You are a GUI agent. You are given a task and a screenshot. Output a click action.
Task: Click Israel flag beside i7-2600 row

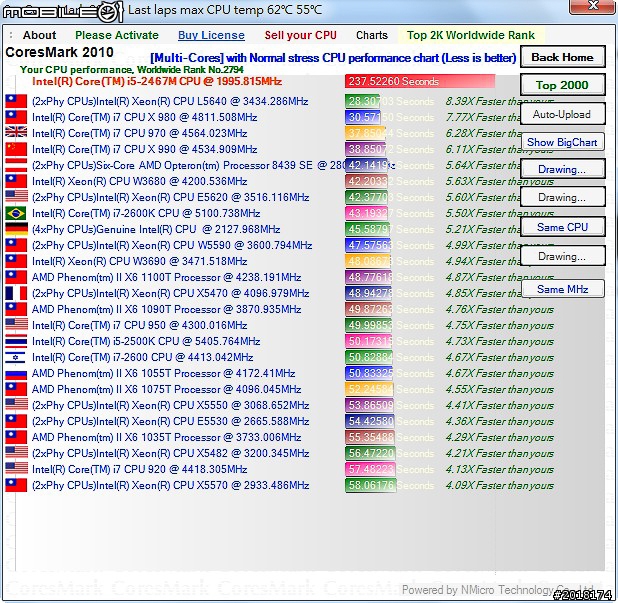click(x=16, y=357)
